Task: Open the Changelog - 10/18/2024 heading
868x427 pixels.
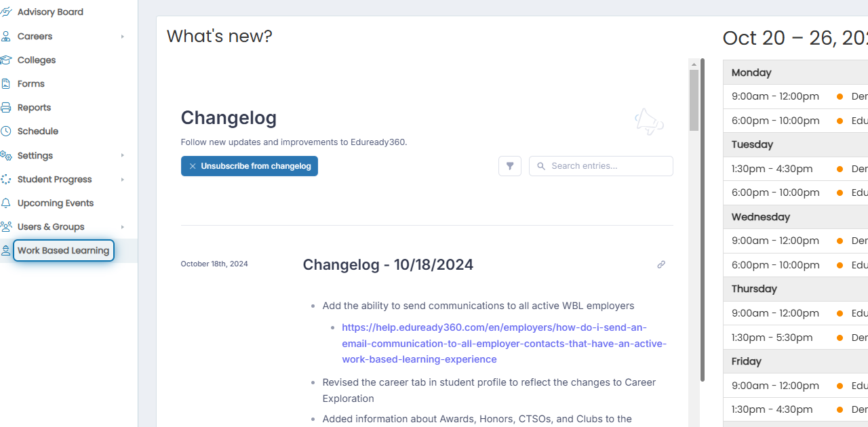Action: [x=388, y=264]
